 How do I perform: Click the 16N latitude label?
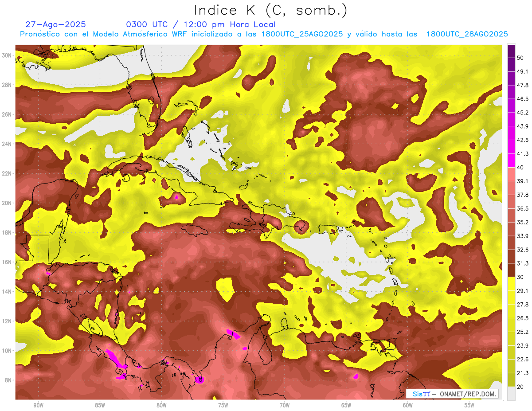coord(7,262)
